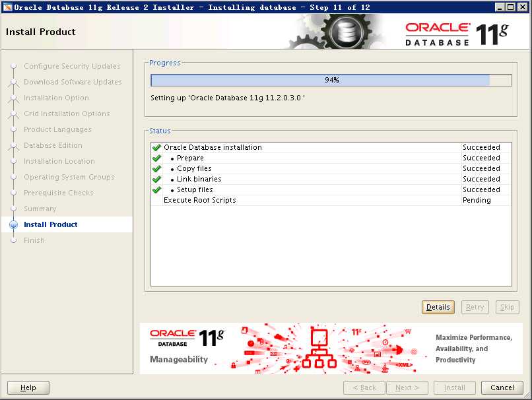Click the 94% progress bar
The image size is (532, 400).
click(x=331, y=80)
